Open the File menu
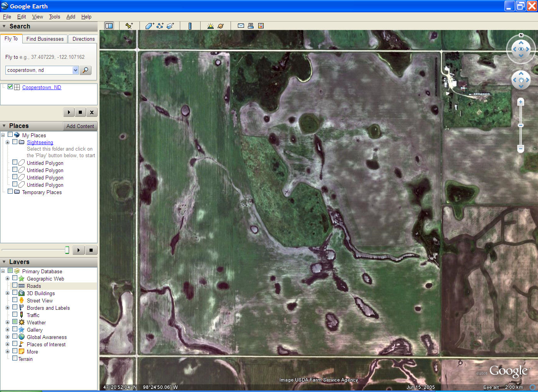 coord(7,17)
